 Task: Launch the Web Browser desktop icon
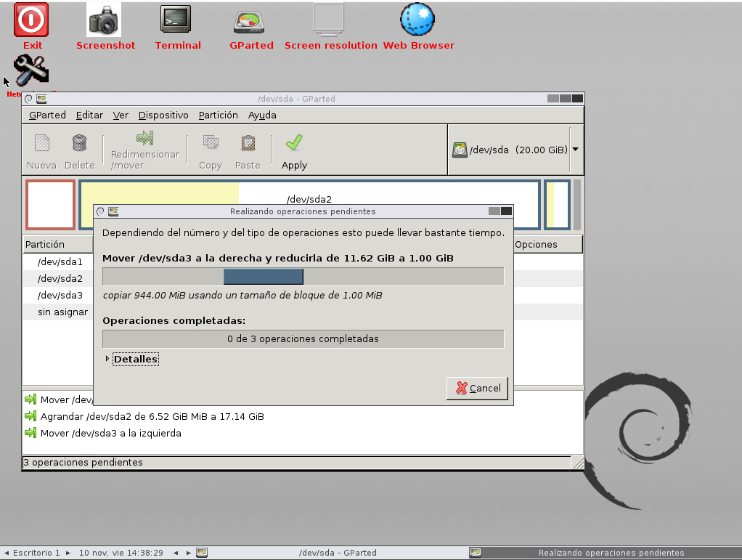click(x=417, y=20)
